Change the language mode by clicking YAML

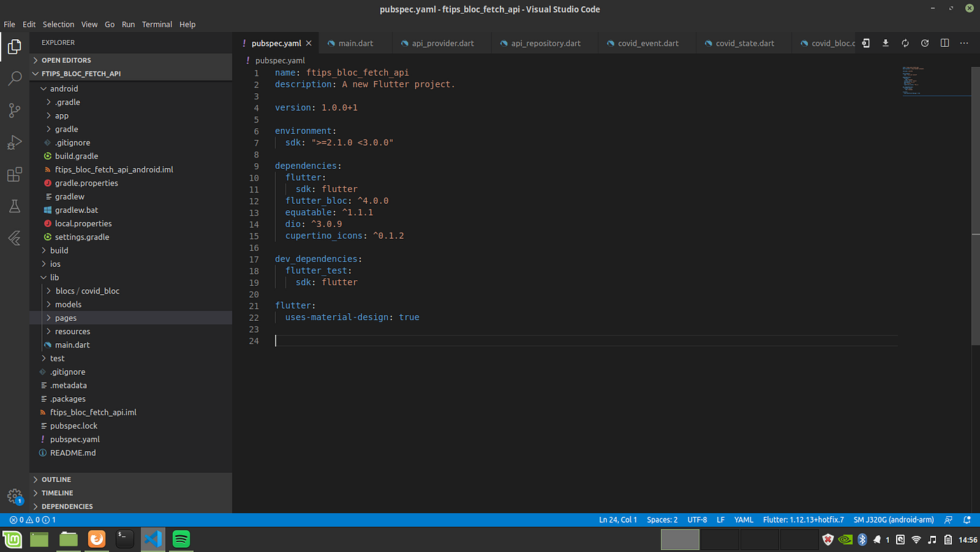tap(743, 519)
